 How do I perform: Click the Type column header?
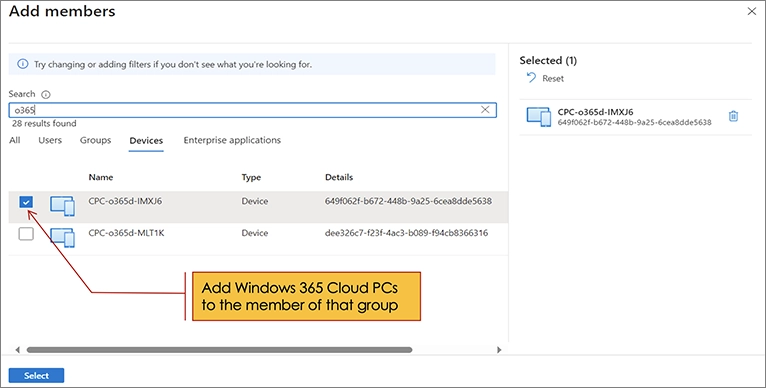(251, 177)
